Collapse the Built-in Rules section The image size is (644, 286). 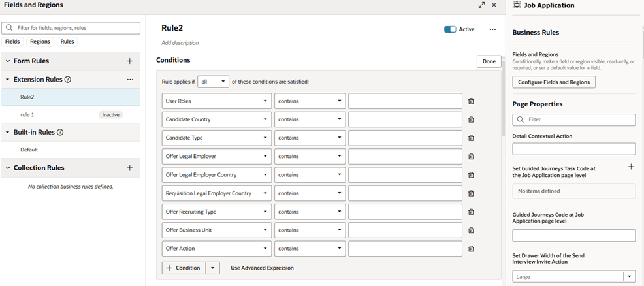[8, 133]
